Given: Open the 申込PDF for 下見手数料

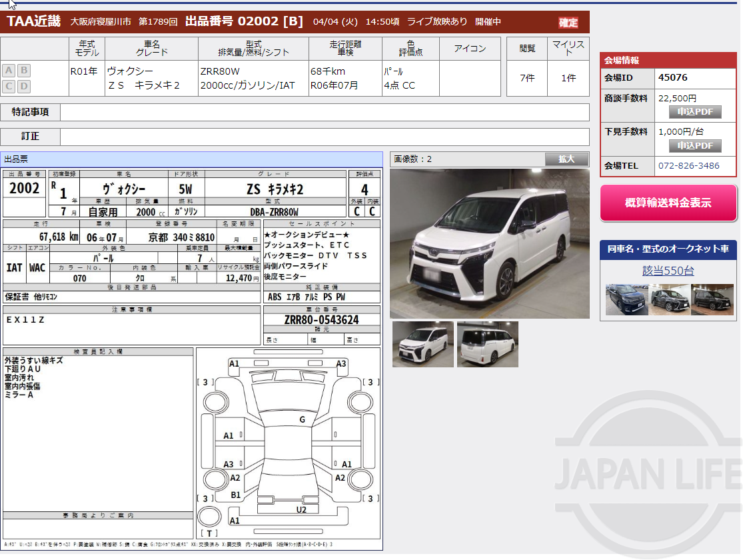Looking at the screenshot, I should [x=695, y=145].
